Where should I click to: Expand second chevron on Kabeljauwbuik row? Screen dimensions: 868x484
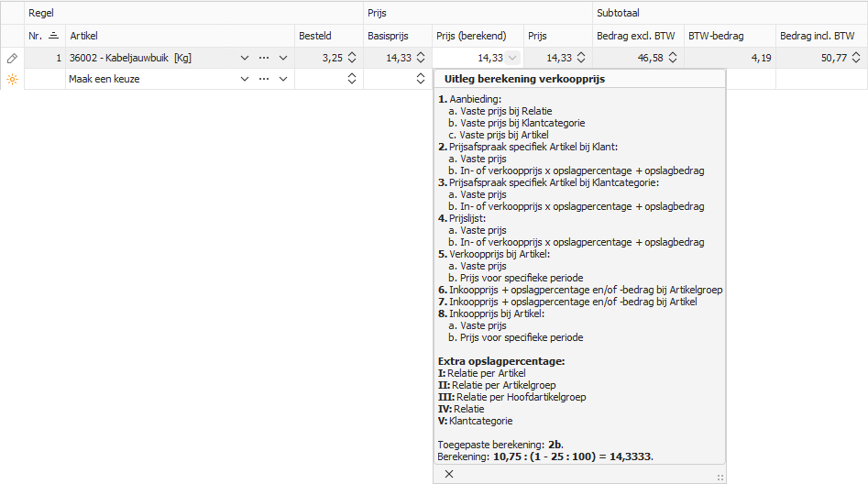coord(283,58)
